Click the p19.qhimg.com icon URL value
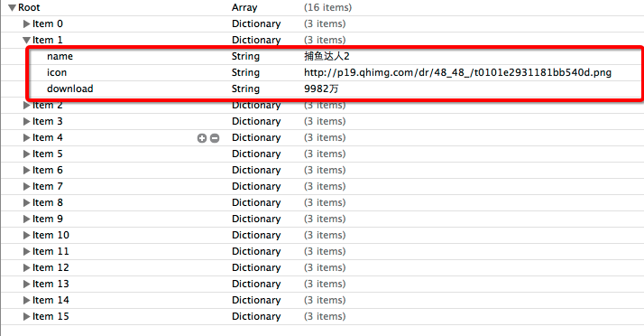 [x=457, y=73]
